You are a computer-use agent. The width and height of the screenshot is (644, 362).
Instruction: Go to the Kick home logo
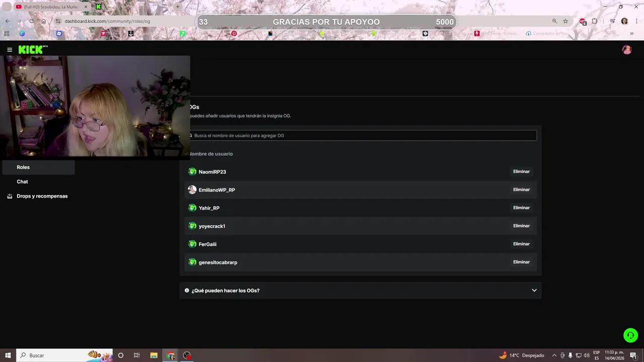pos(33,49)
